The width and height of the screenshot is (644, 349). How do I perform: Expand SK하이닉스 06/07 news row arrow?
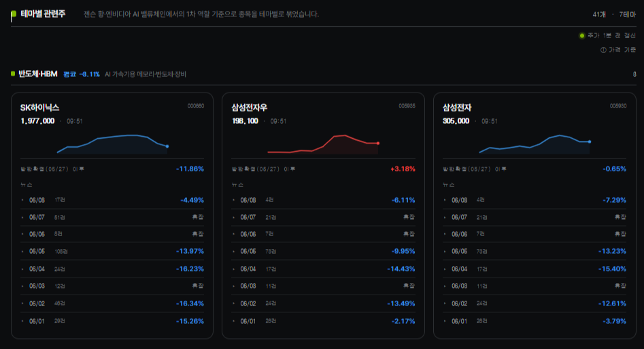[22, 217]
